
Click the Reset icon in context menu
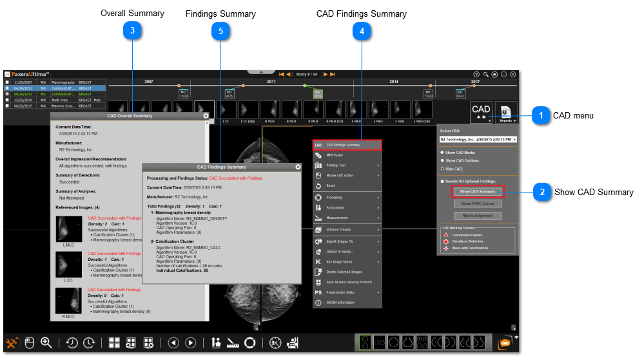click(318, 186)
